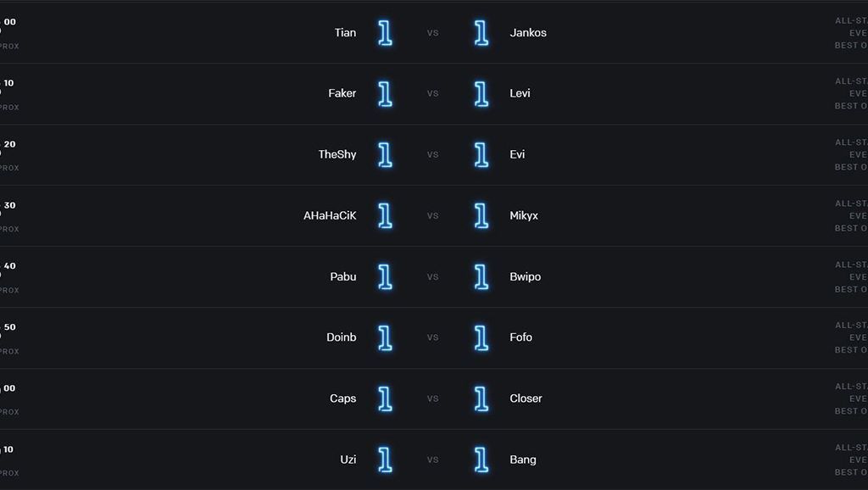Open the Pabu vs Bwipo match row

434,277
